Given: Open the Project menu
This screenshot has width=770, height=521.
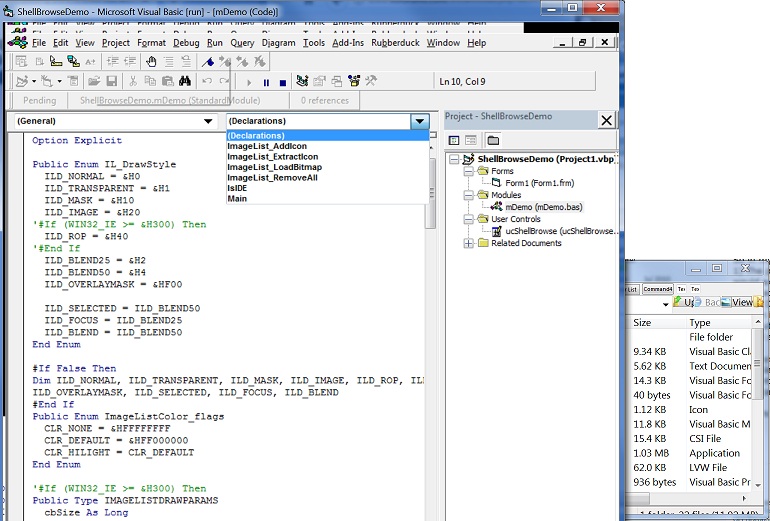Looking at the screenshot, I should click(x=116, y=43).
